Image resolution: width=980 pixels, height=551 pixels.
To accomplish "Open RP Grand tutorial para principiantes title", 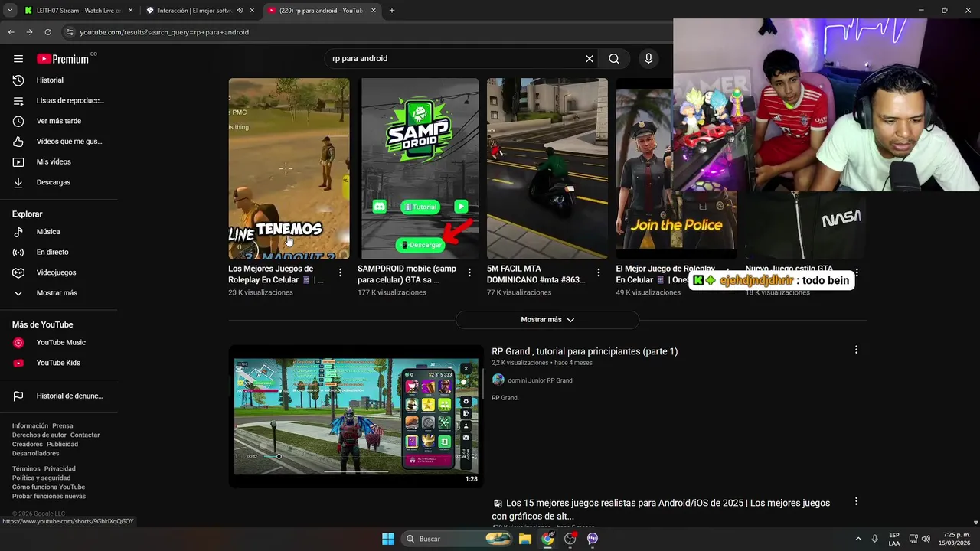I will click(584, 351).
